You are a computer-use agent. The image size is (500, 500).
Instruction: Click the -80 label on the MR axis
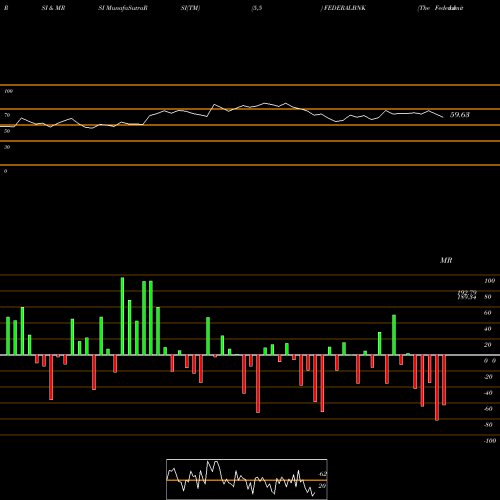488,425
